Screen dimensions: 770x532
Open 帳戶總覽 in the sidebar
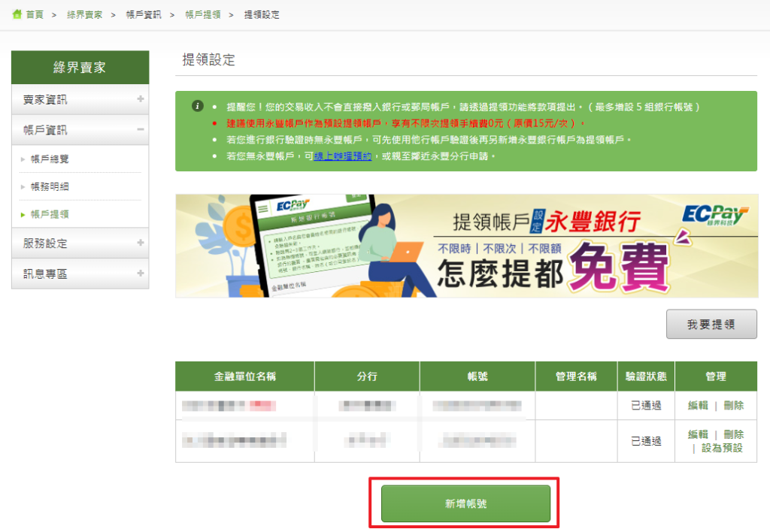tap(50, 159)
